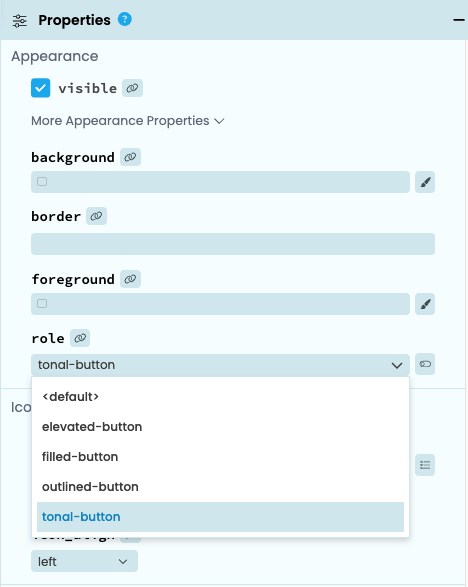Click the binding link icon beside role
The width and height of the screenshot is (468, 587).
click(x=80, y=338)
